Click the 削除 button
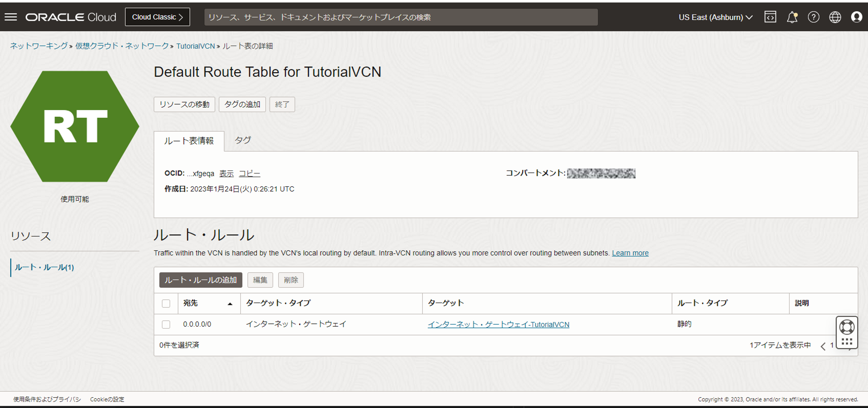This screenshot has height=408, width=868. [x=291, y=280]
